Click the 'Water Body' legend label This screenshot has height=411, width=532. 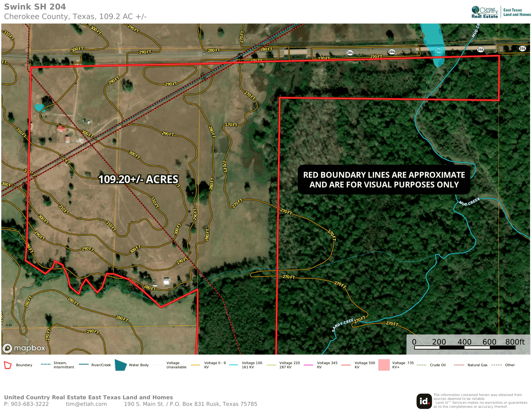pos(139,365)
